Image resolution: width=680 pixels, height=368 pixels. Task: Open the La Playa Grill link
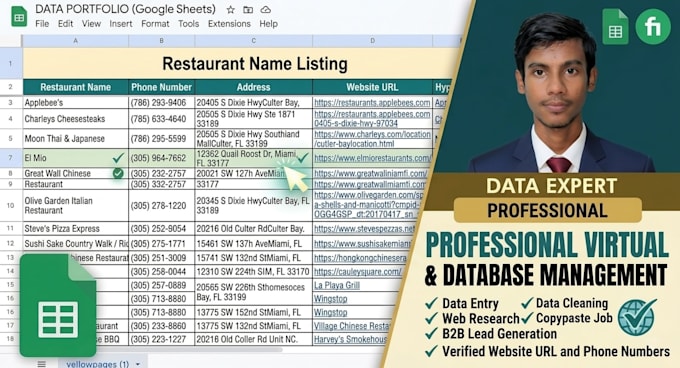[x=337, y=285]
